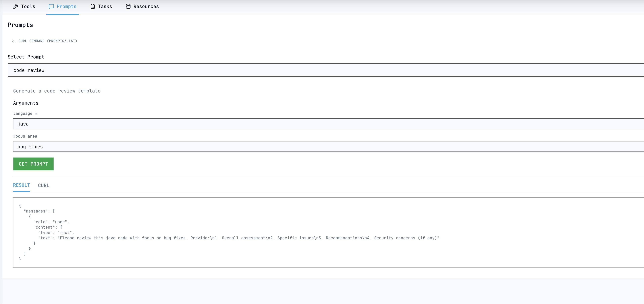This screenshot has height=304, width=644.
Task: Click the terminal prompt icon before CURL COMMAND
Action: pos(14,41)
